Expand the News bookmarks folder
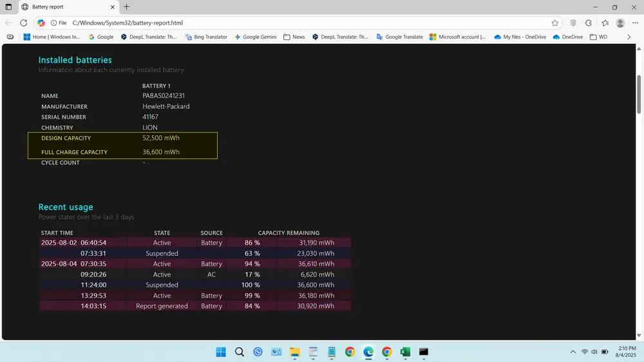The height and width of the screenshot is (362, 644). [294, 37]
